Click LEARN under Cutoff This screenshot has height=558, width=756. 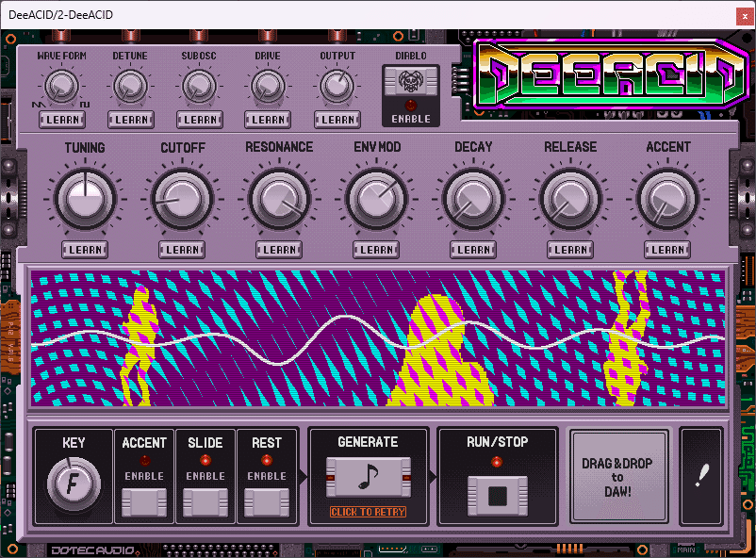pyautogui.click(x=182, y=250)
